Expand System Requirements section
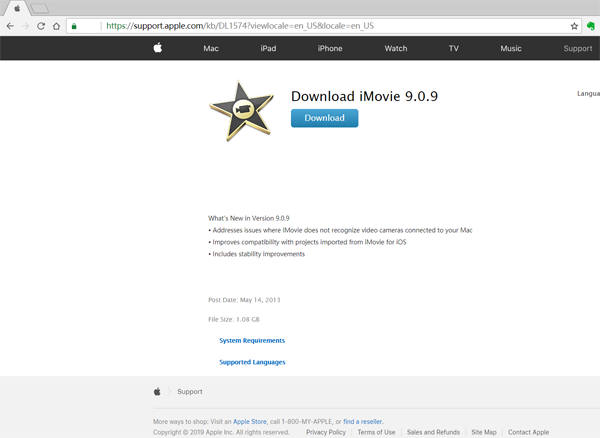 pos(252,341)
